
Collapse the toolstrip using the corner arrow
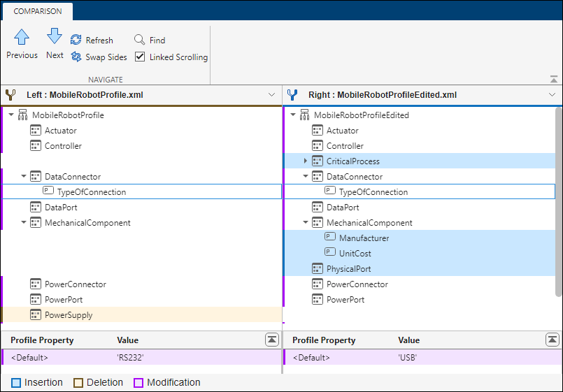coord(554,80)
